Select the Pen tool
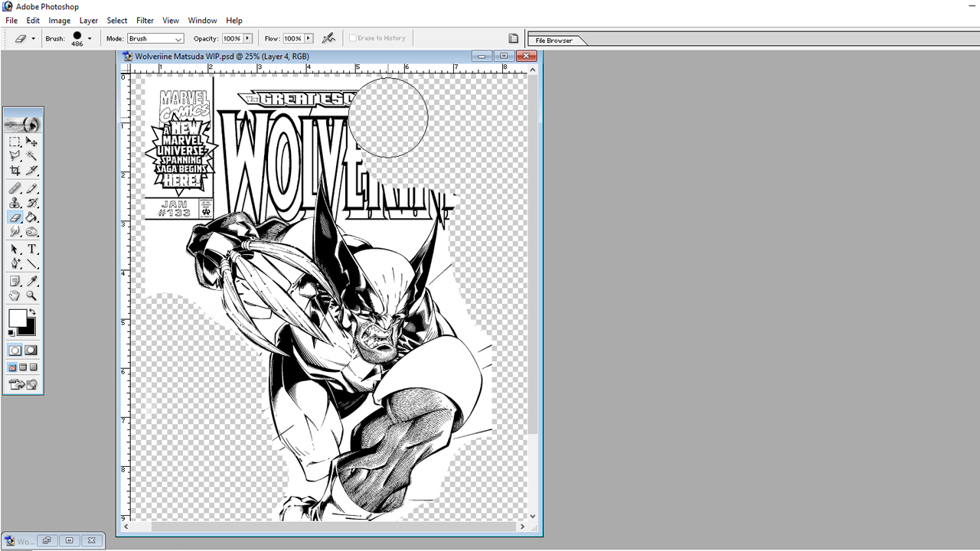 pos(15,264)
